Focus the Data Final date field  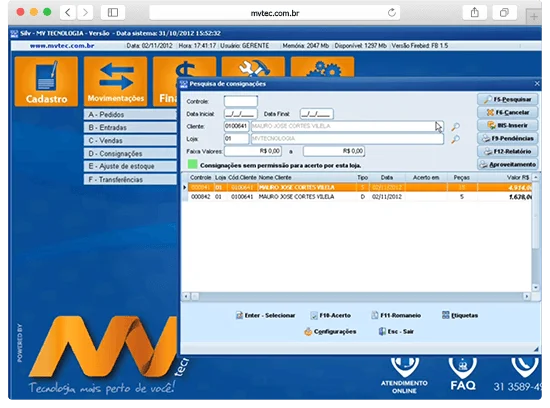point(316,114)
